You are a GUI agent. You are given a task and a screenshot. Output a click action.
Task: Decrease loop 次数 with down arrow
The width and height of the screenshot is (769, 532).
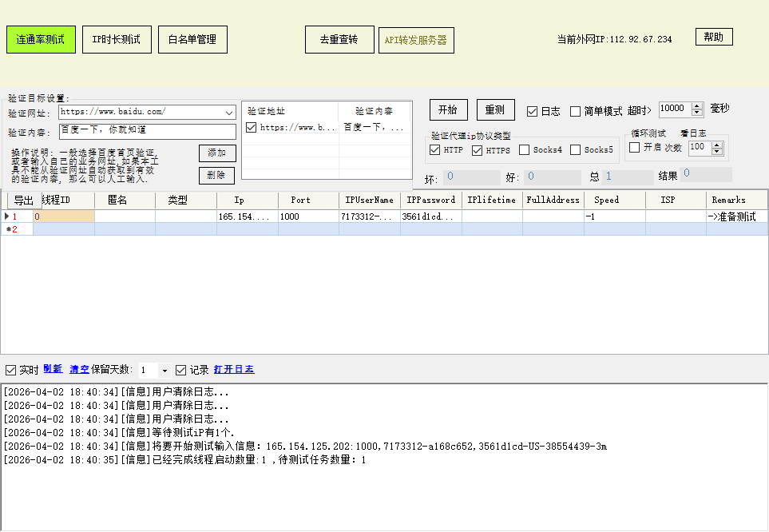(717, 152)
